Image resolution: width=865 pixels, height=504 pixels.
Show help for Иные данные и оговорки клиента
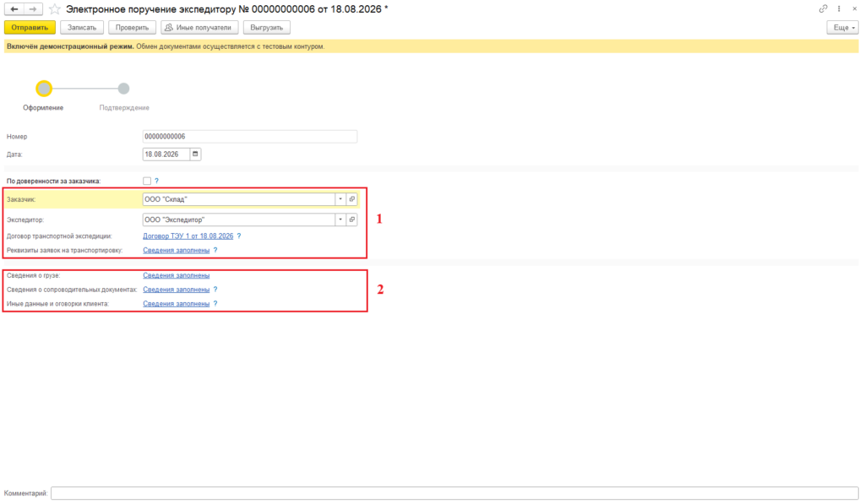tap(215, 304)
